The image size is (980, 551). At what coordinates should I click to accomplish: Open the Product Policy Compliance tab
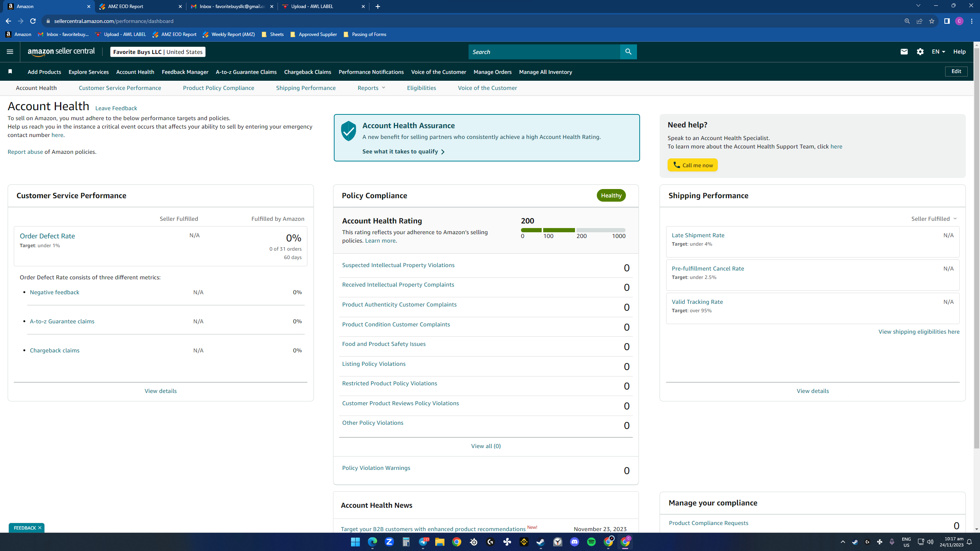[219, 88]
